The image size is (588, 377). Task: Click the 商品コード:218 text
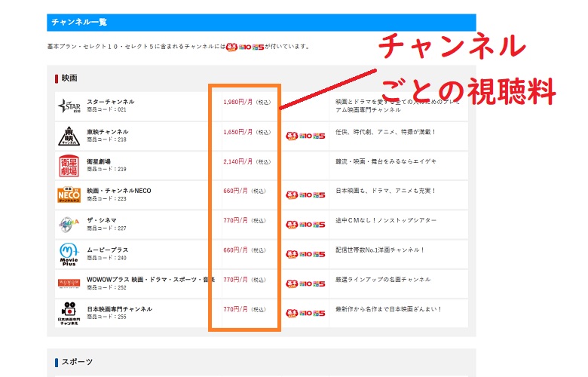tap(106, 139)
